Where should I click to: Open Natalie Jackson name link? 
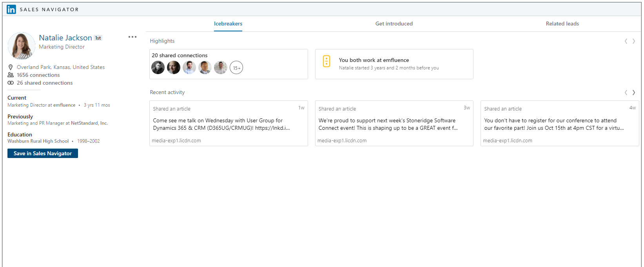pyautogui.click(x=65, y=38)
